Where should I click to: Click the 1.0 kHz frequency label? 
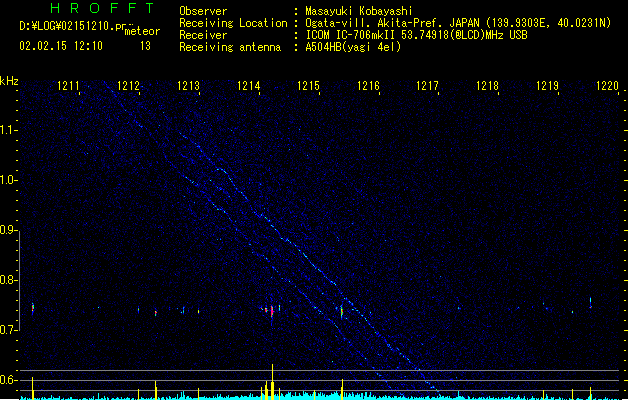[9, 180]
